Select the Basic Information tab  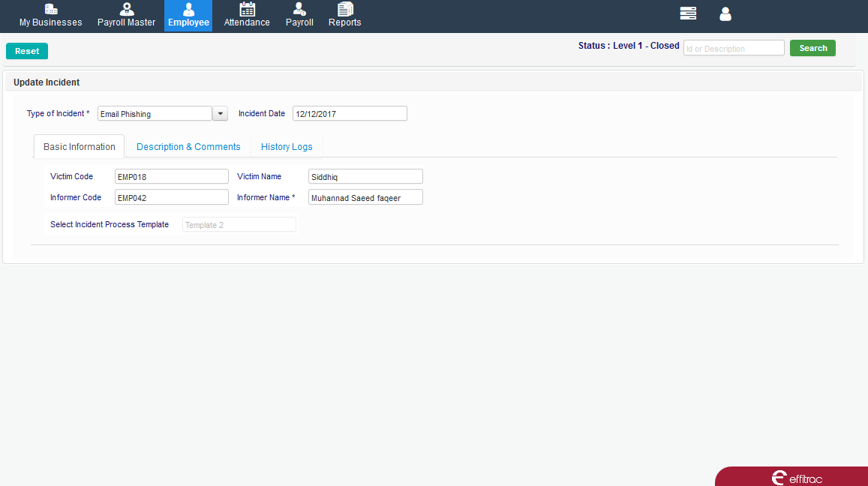80,147
